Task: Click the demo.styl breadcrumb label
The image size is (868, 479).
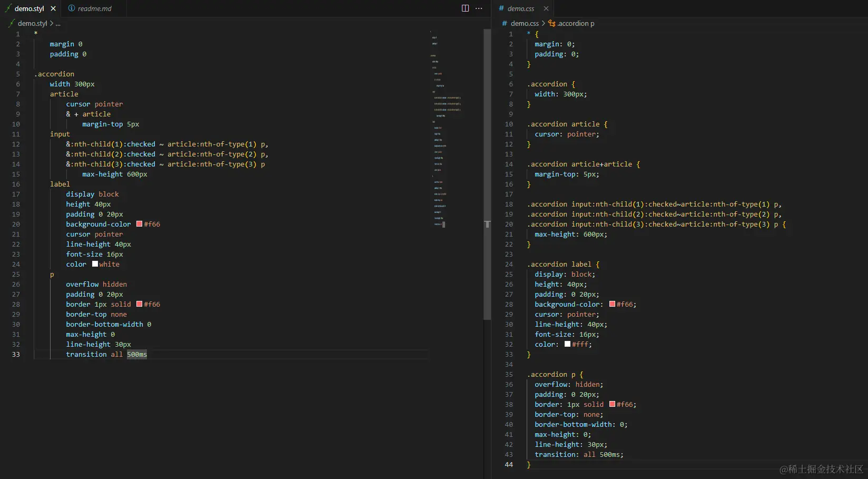Action: tap(33, 23)
